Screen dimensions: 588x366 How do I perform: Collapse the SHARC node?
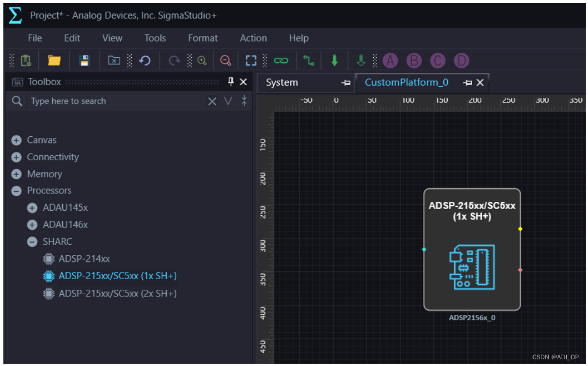(32, 242)
